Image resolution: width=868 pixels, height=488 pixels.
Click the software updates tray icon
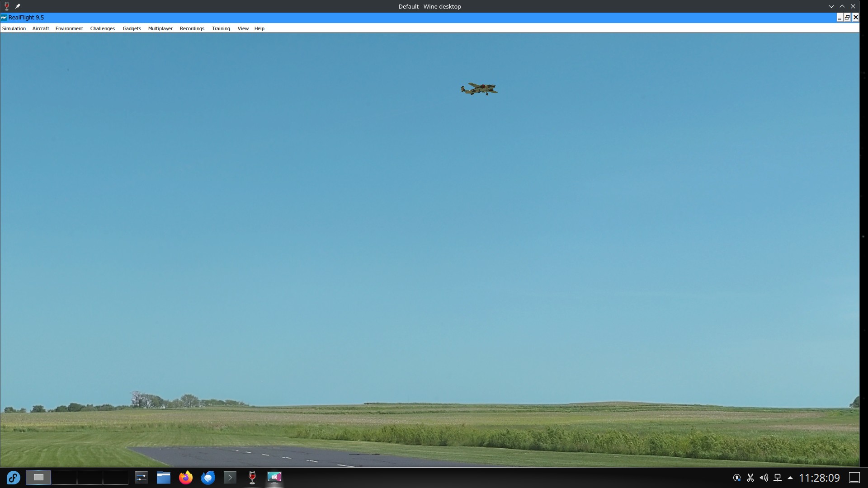coord(737,478)
